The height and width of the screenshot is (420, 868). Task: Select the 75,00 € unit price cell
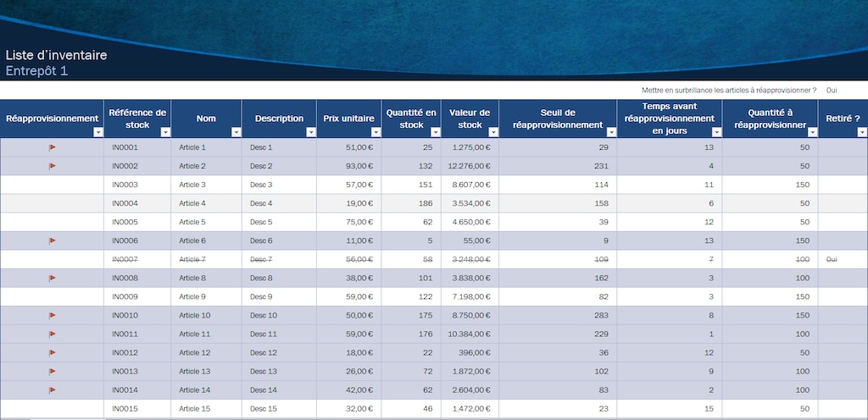(349, 222)
